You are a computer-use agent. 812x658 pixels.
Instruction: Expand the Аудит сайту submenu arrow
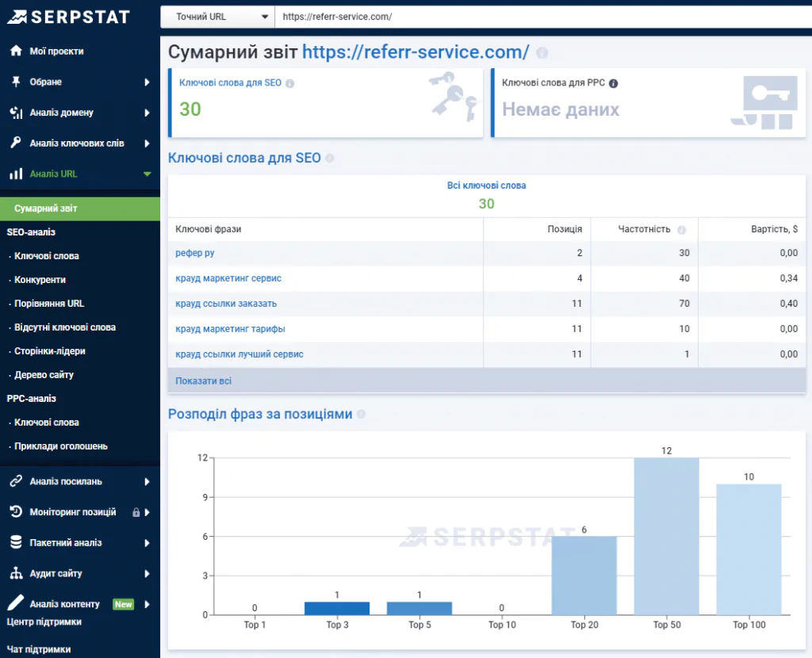(147, 574)
